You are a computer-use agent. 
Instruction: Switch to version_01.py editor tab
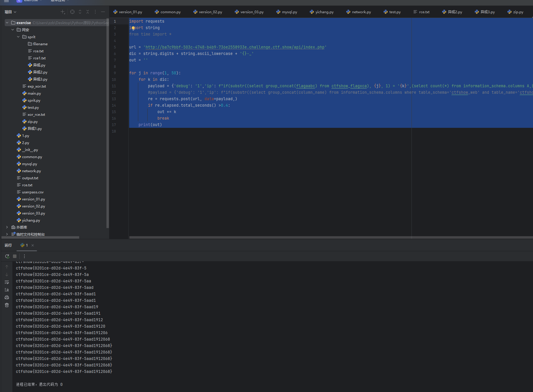(x=128, y=12)
